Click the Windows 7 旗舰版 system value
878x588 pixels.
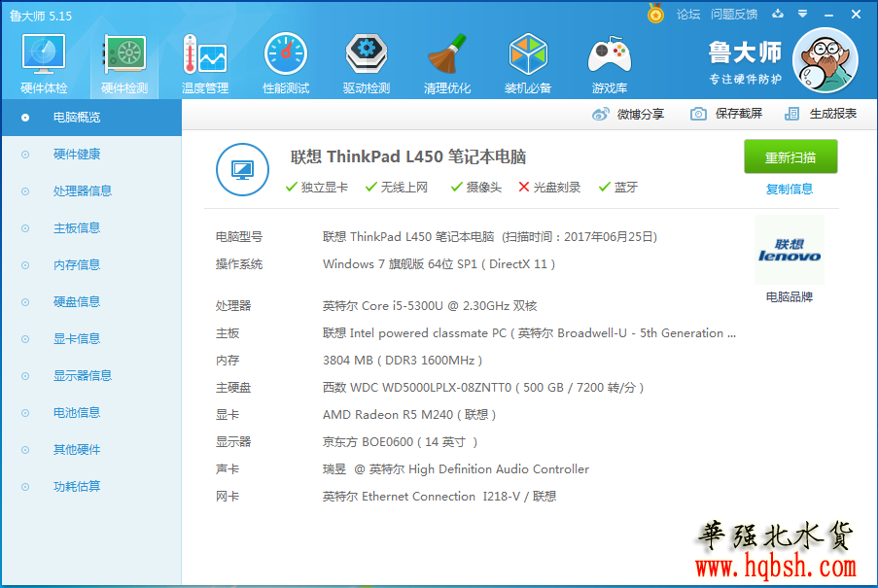[439, 264]
